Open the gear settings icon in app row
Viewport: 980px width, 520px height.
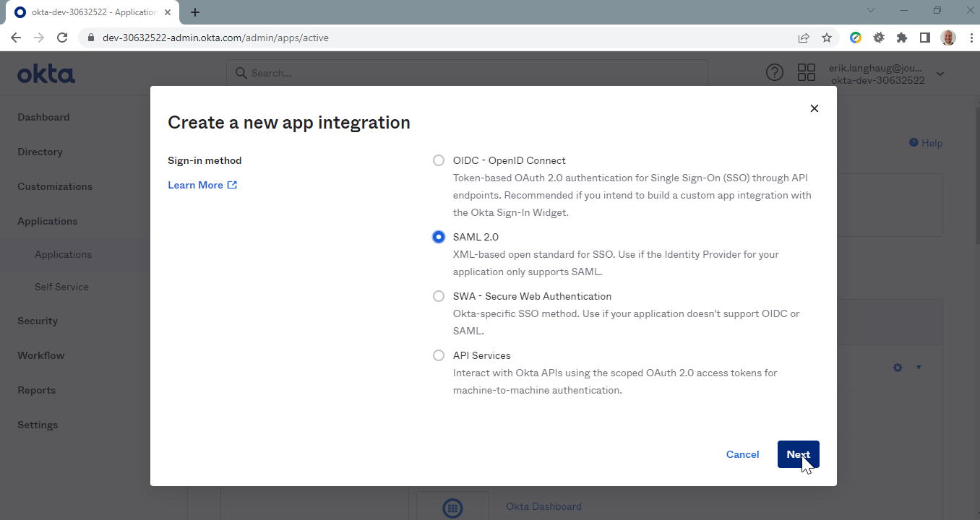898,368
